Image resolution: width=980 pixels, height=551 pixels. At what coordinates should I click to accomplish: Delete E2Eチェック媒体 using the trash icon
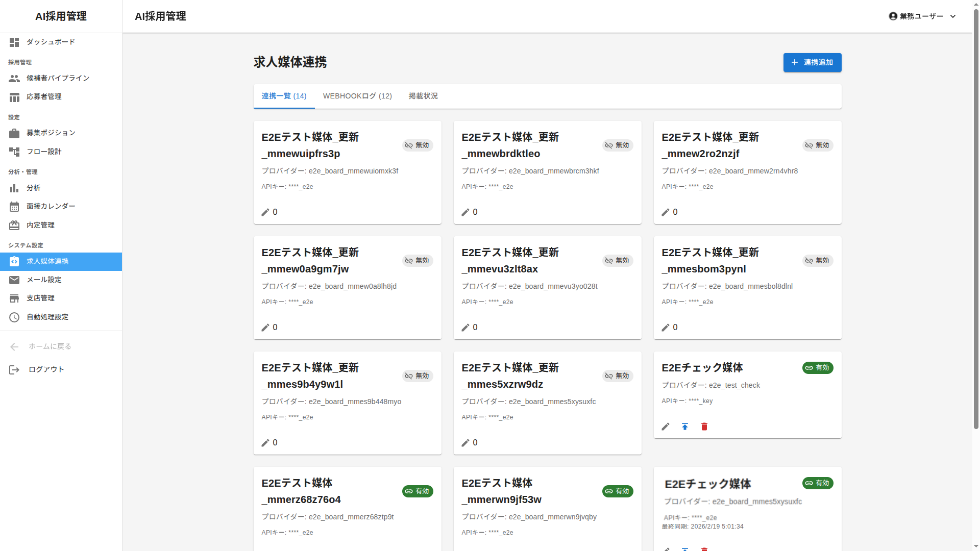coord(704,427)
